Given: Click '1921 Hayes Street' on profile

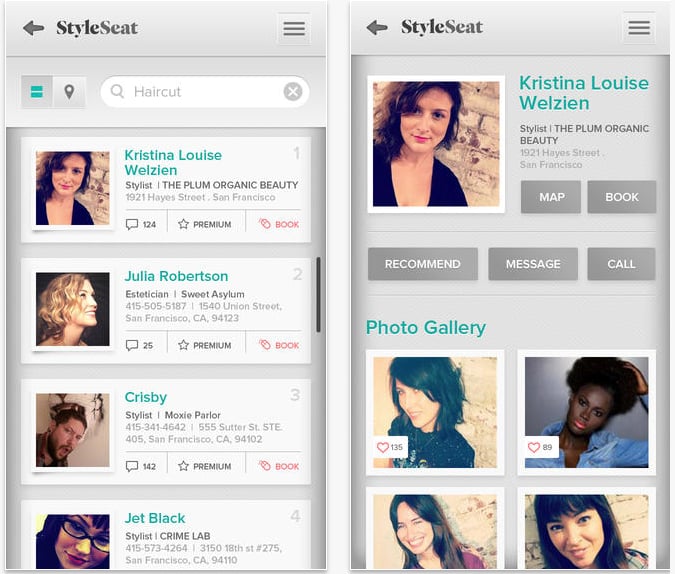Looking at the screenshot, I should 560,153.
